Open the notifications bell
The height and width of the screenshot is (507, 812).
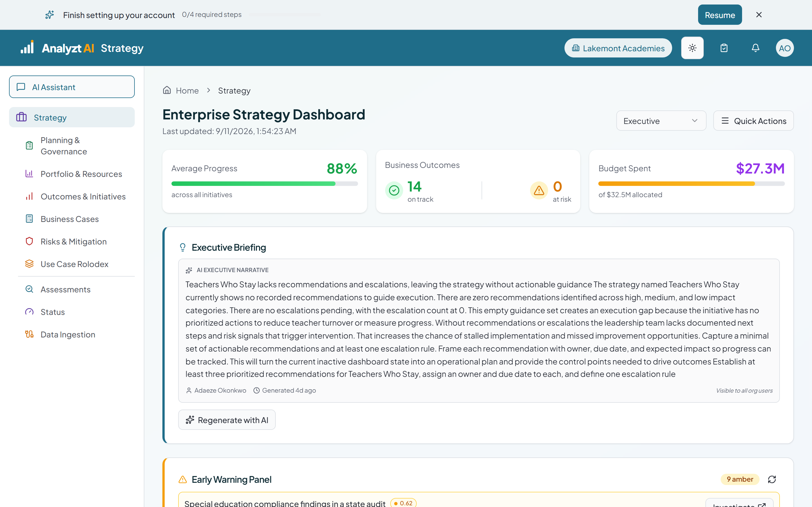point(755,48)
